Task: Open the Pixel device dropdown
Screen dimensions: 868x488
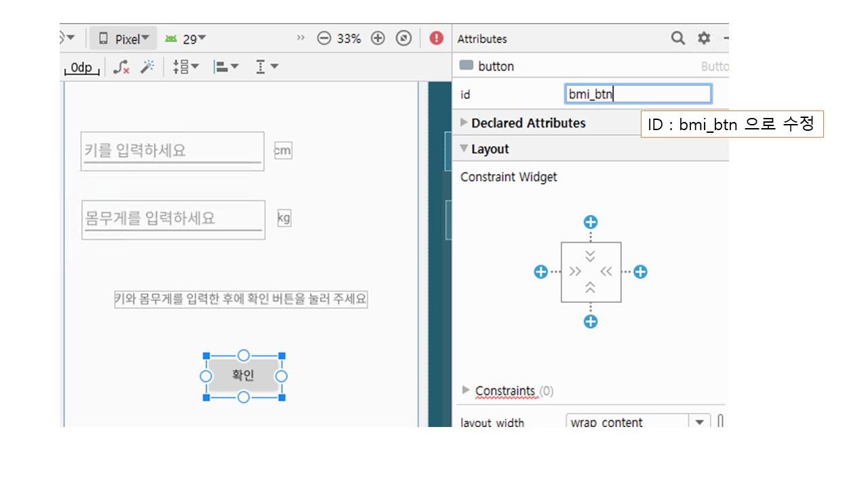Action: [x=123, y=39]
